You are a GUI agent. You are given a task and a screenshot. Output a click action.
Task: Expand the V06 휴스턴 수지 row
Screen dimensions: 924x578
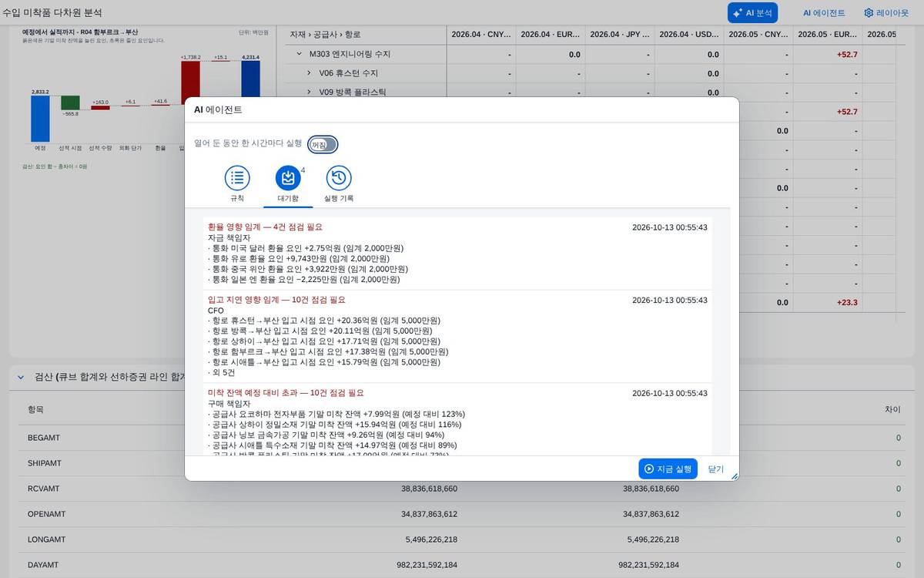coord(310,73)
